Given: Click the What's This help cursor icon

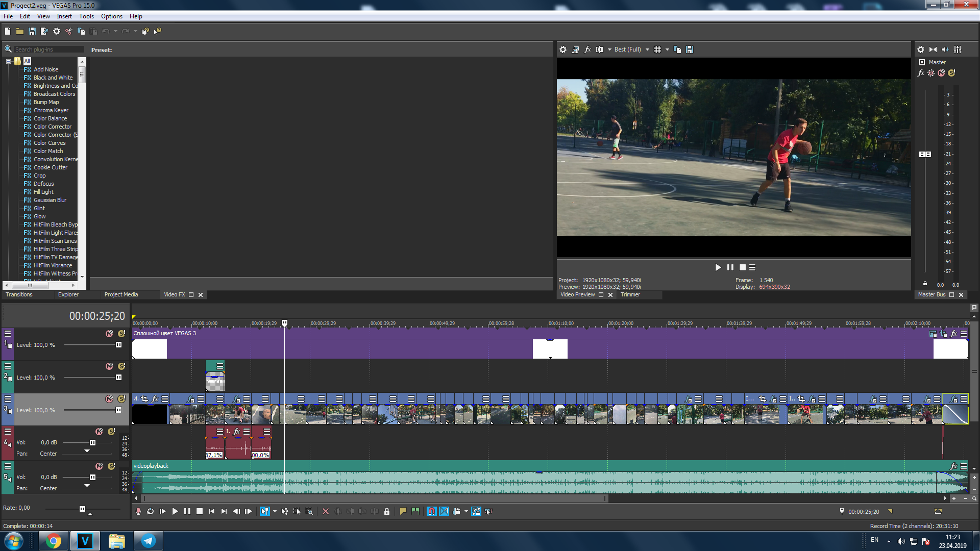Looking at the screenshot, I should 158,31.
